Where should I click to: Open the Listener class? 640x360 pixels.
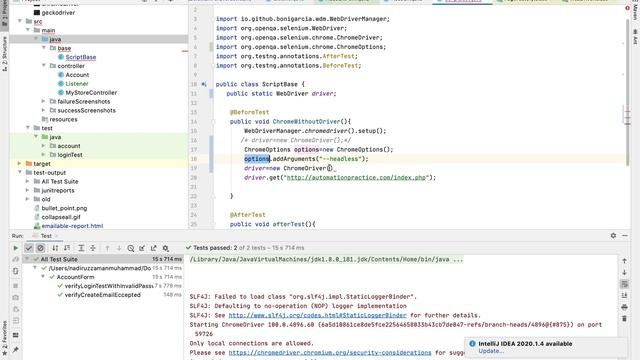77,84
